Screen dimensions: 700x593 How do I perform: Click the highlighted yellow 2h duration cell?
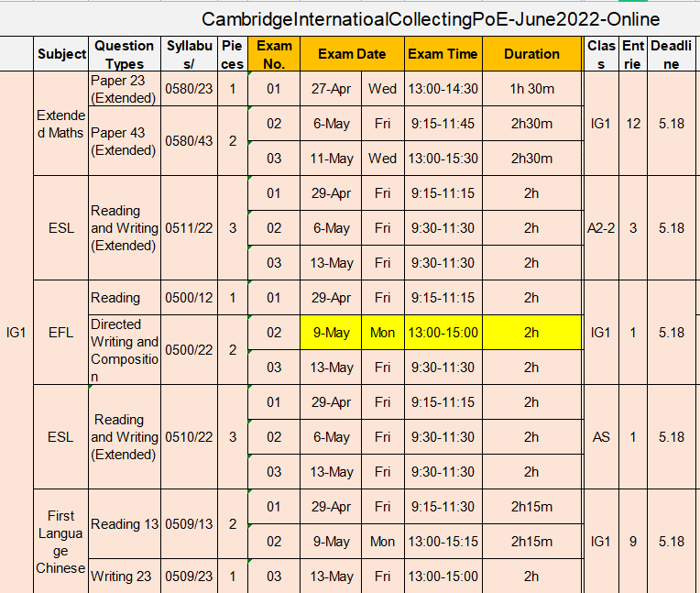point(532,333)
